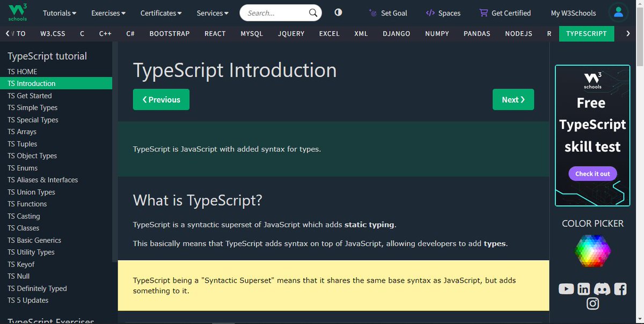The height and width of the screenshot is (324, 644).
Task: Select the C++ topic tab
Action: (105, 33)
